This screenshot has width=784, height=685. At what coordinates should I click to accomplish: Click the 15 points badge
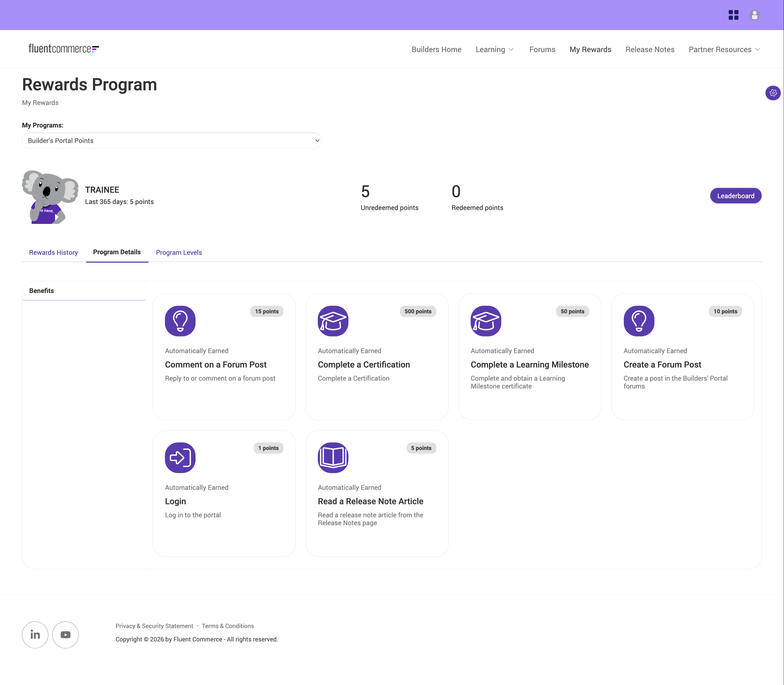pyautogui.click(x=267, y=312)
